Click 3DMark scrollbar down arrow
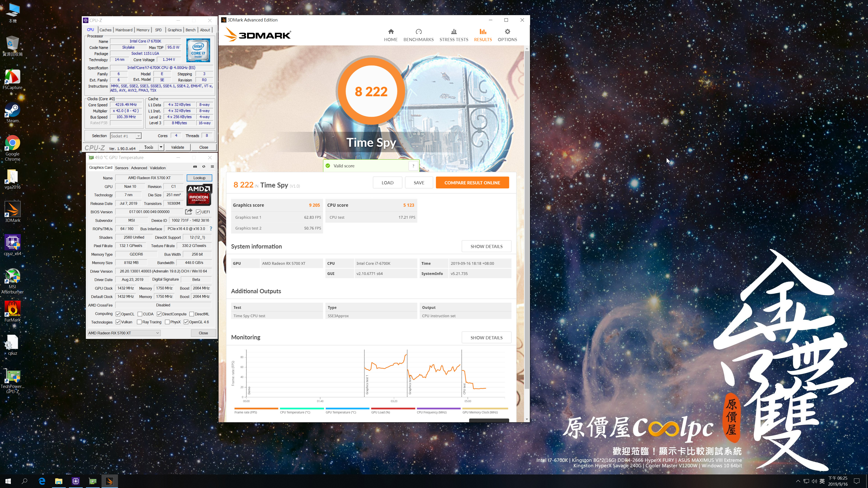 pyautogui.click(x=527, y=419)
